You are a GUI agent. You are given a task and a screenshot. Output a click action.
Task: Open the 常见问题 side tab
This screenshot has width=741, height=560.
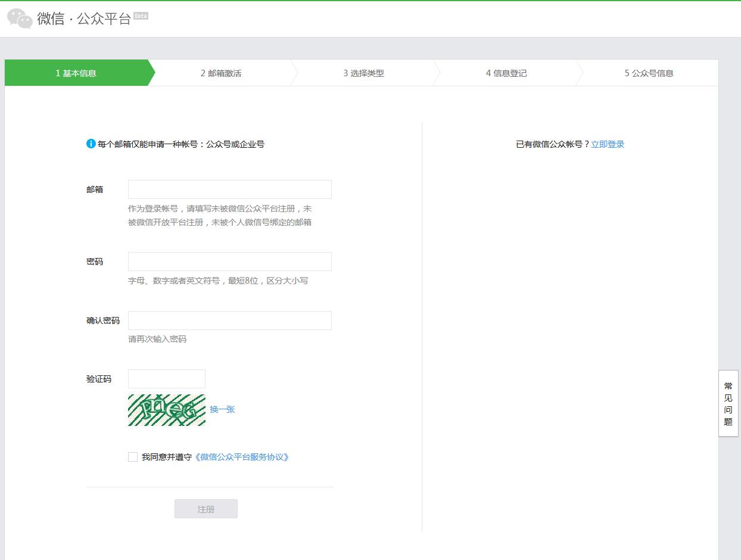tap(728, 403)
